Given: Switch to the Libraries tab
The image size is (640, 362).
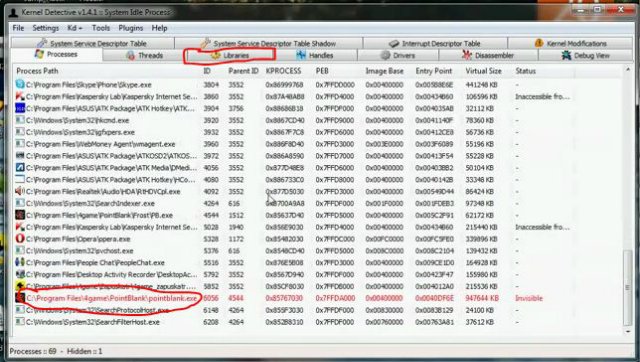Looking at the screenshot, I should 230,56.
